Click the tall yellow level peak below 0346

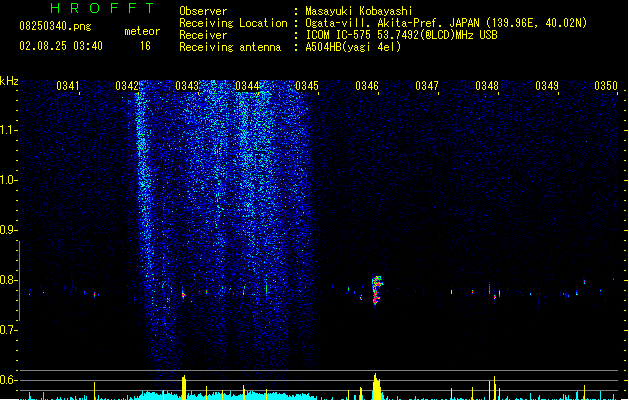tap(376, 386)
